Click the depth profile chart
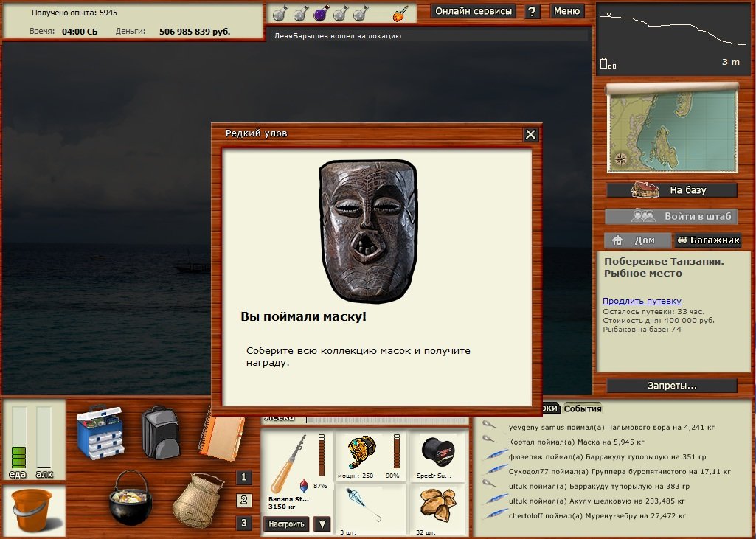This screenshot has width=756, height=539. [x=673, y=40]
